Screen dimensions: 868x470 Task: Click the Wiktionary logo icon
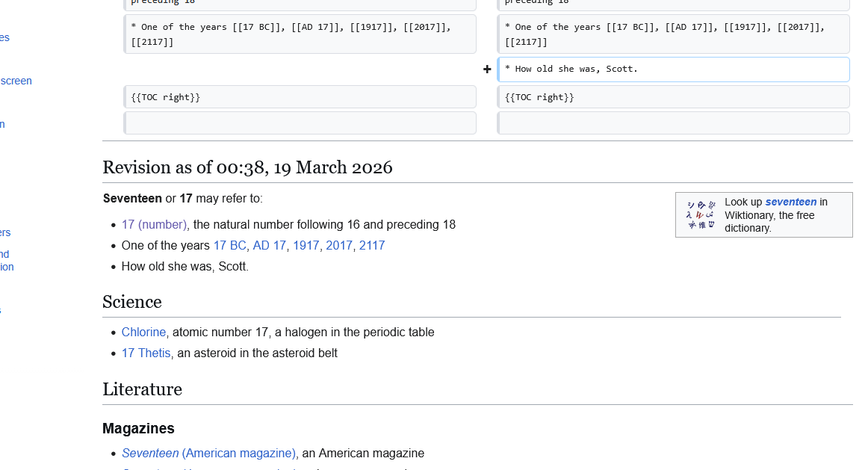(700, 214)
